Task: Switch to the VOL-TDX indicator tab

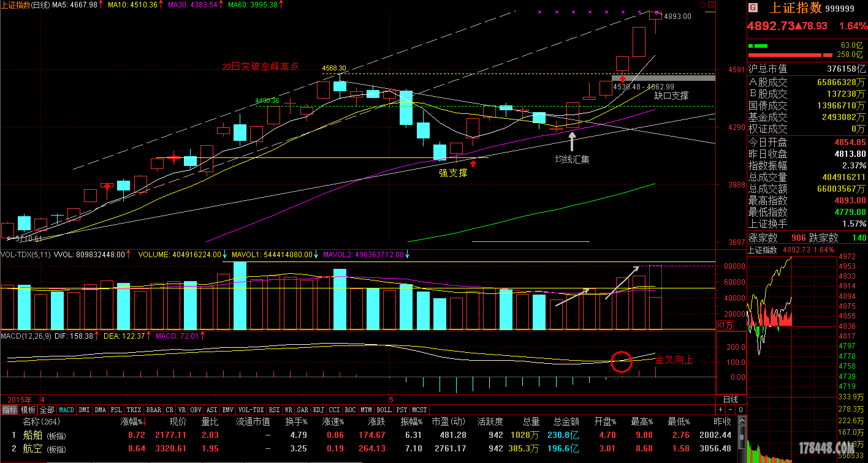Action: click(251, 410)
